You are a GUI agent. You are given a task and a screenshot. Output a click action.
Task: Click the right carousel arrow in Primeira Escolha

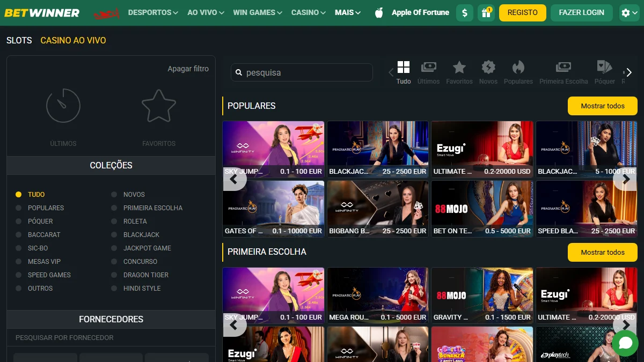click(625, 324)
